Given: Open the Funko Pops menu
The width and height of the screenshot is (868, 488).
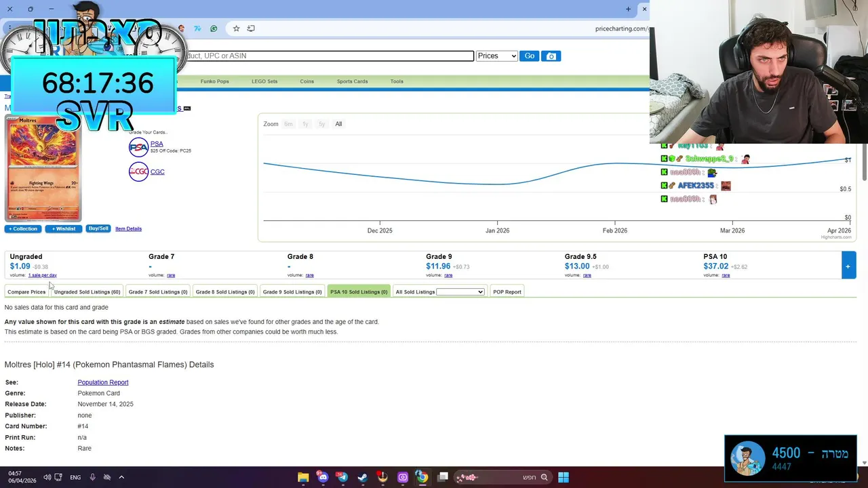Looking at the screenshot, I should tap(214, 81).
